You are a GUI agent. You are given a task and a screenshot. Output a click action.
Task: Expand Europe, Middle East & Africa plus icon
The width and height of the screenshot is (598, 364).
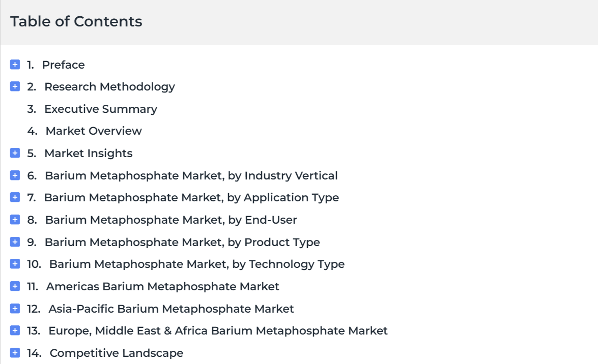click(15, 330)
